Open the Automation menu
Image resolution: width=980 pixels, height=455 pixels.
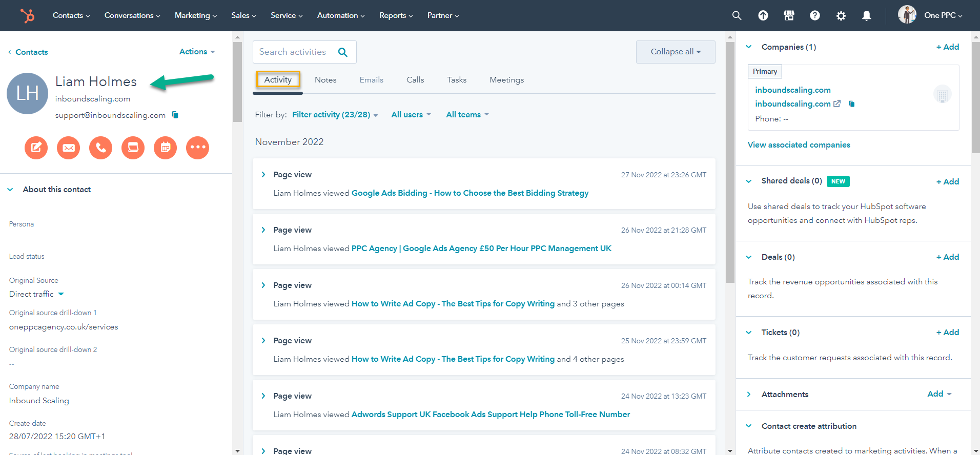[341, 15]
